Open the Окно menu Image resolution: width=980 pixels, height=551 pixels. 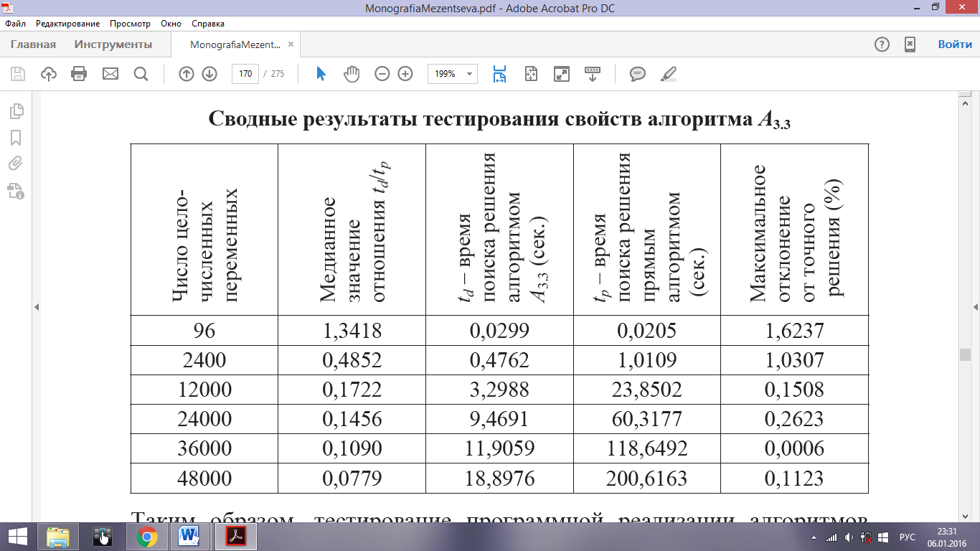point(171,24)
